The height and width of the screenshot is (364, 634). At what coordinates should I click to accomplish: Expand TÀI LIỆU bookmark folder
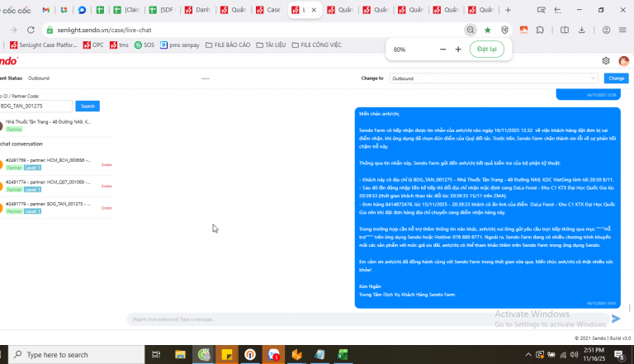click(271, 45)
